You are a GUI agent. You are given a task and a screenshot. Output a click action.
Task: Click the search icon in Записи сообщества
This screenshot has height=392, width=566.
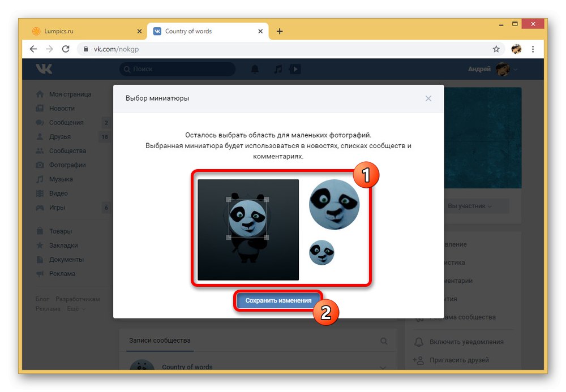[384, 341]
